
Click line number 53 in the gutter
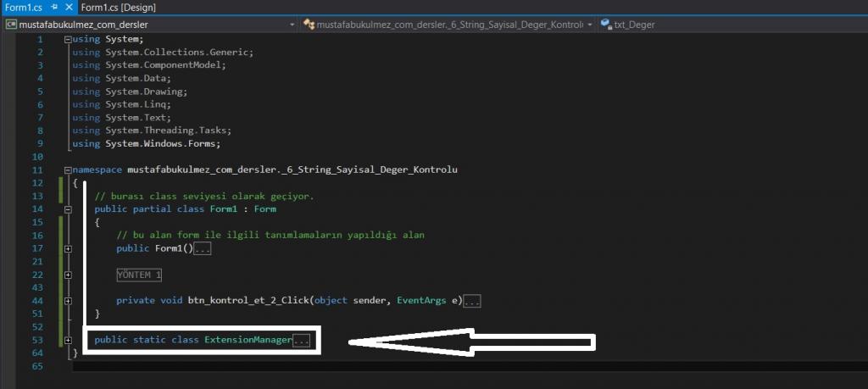point(37,340)
